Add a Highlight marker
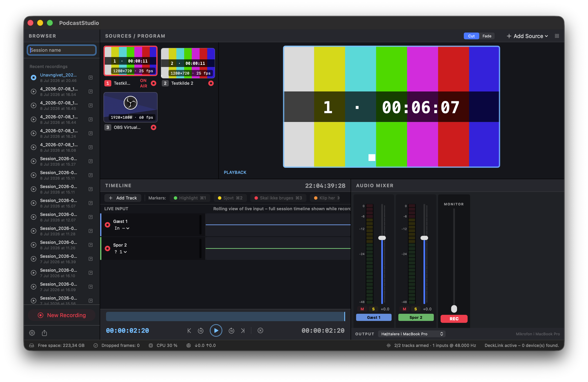 coord(190,198)
